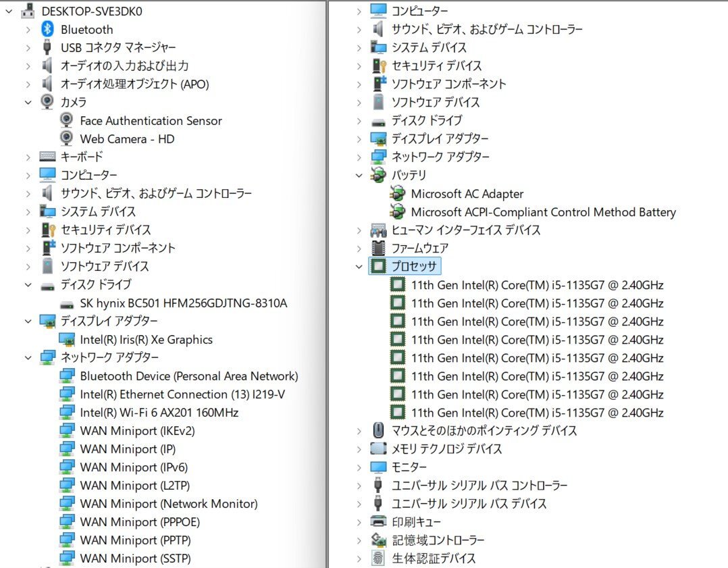Click the adapter icon of Intel(R) Iris(R) Xe Graphics
This screenshot has height=568, width=728.
click(67, 340)
